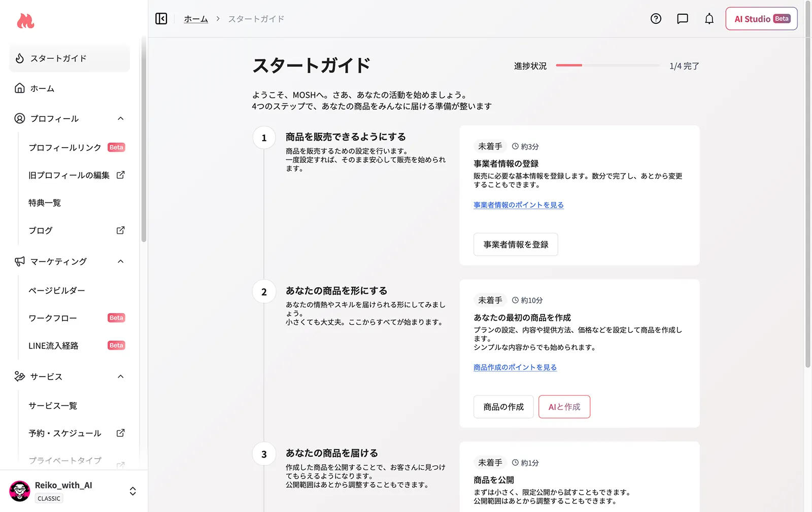The height and width of the screenshot is (512, 812).
Task: Click the Beta badge next to プロフィールリンク
Action: tap(116, 147)
